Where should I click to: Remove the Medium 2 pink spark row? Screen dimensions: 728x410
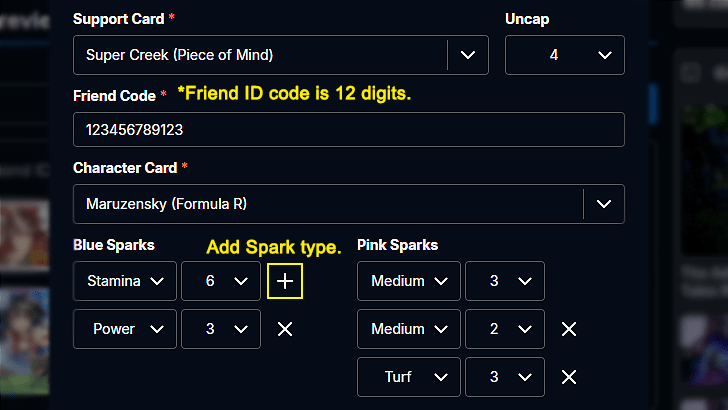pyautogui.click(x=569, y=329)
